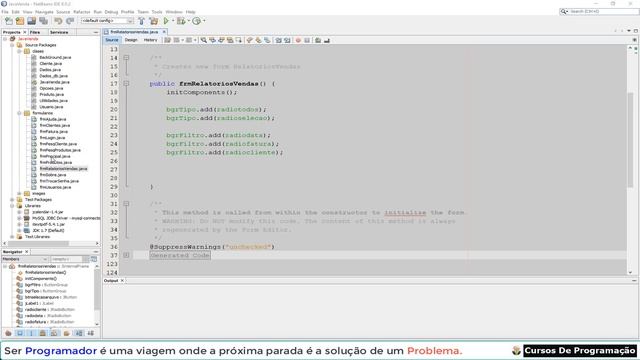Click the collapsed Generated Code block
This screenshot has width=640, height=360.
(180, 256)
